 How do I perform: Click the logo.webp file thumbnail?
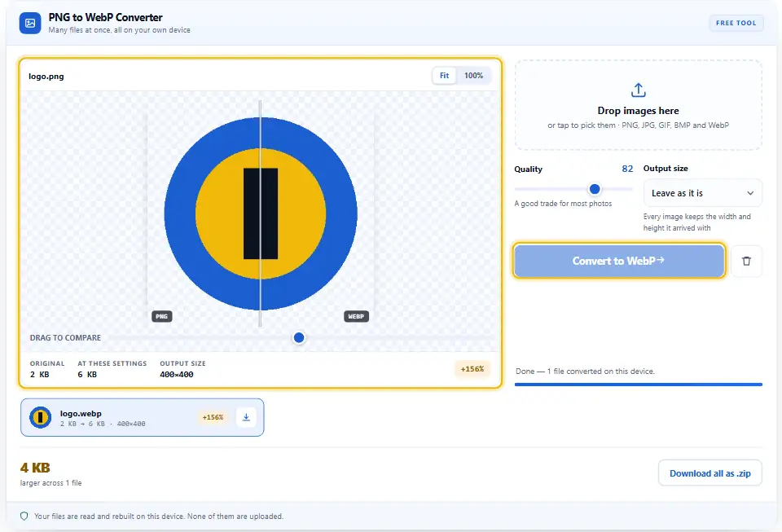click(41, 417)
